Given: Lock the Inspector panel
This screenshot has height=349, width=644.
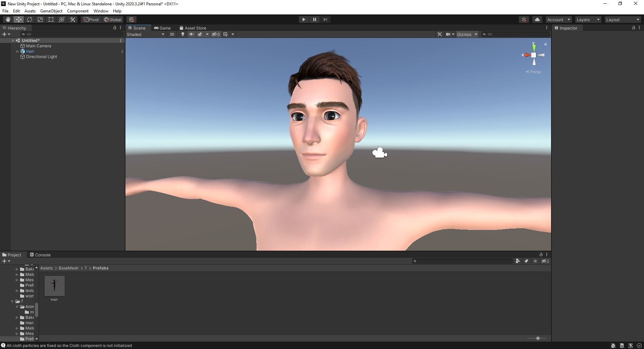Looking at the screenshot, I should coord(633,28).
